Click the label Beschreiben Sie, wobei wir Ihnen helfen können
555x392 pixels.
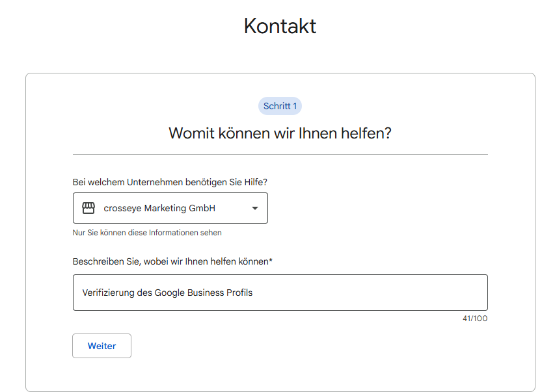[173, 261]
